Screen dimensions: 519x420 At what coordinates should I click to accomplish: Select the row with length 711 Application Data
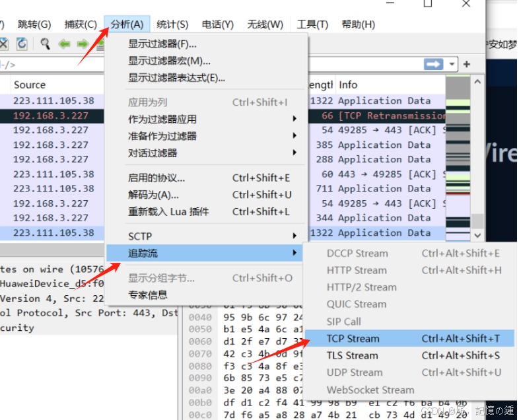tap(376, 189)
